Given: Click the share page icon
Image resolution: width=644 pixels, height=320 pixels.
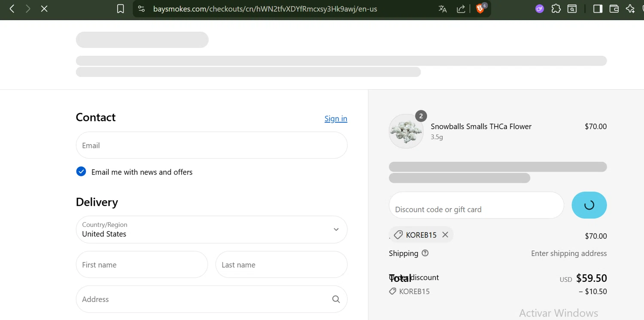Looking at the screenshot, I should 461,9.
